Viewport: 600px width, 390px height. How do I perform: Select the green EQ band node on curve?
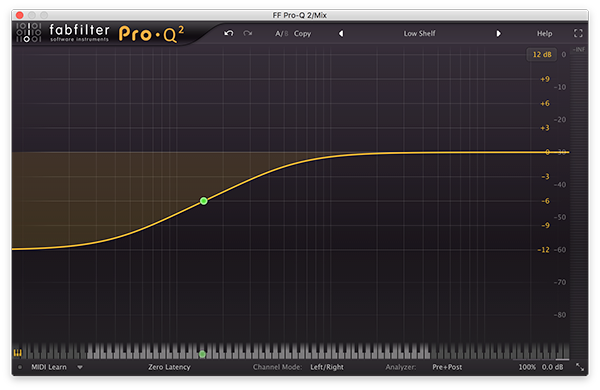click(x=204, y=201)
